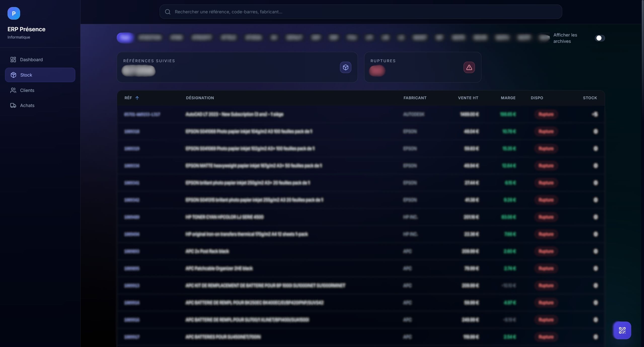Viewport: 644px width, 347px height.
Task: Sort the table by FABRICANT column
Action: click(x=415, y=98)
